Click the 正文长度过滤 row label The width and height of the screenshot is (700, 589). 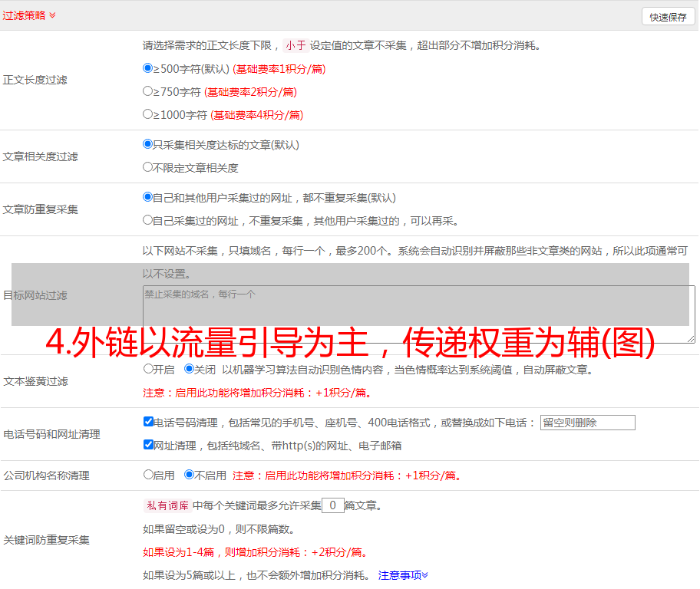[x=35, y=80]
